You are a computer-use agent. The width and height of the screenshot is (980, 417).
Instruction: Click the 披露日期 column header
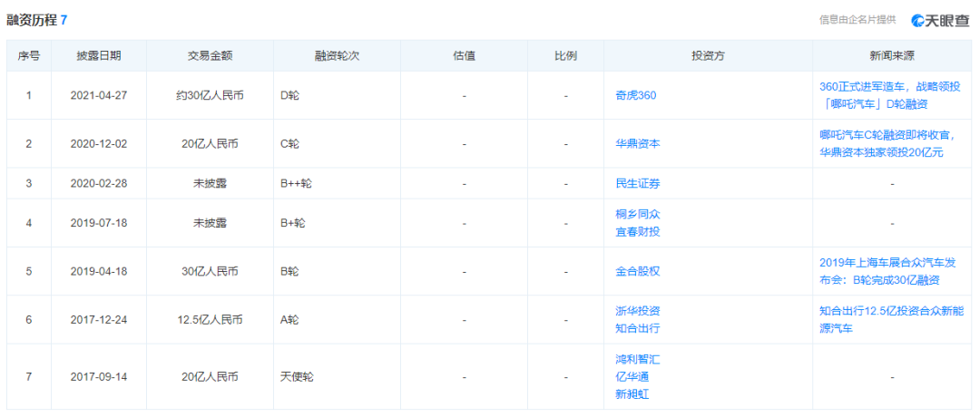pos(99,56)
